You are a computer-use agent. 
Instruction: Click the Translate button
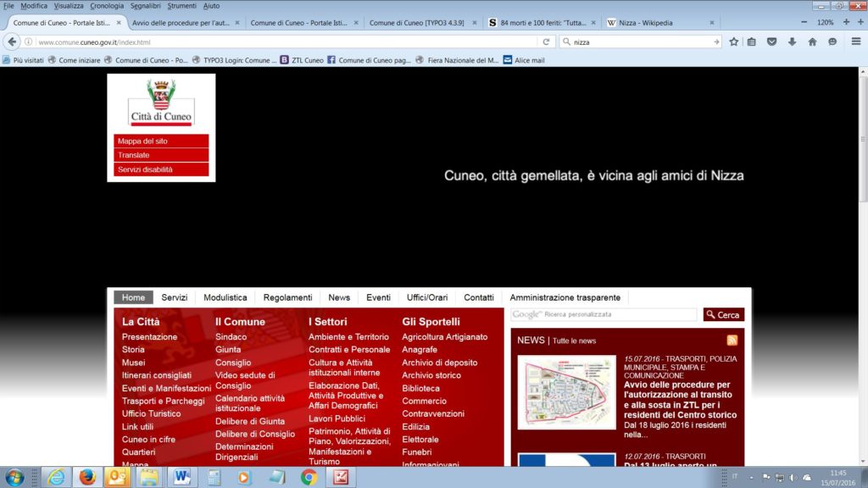(161, 155)
